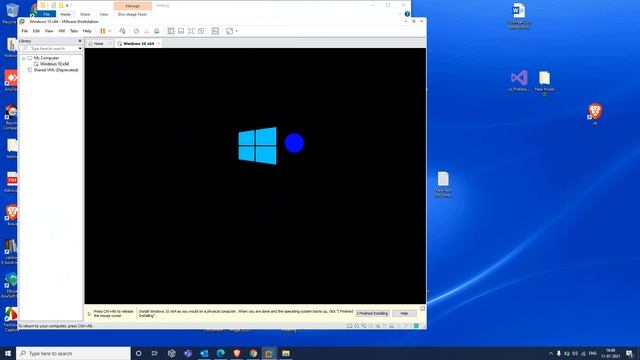Open the Word document icon on the desktop
This screenshot has height=360, width=640.
tap(519, 16)
